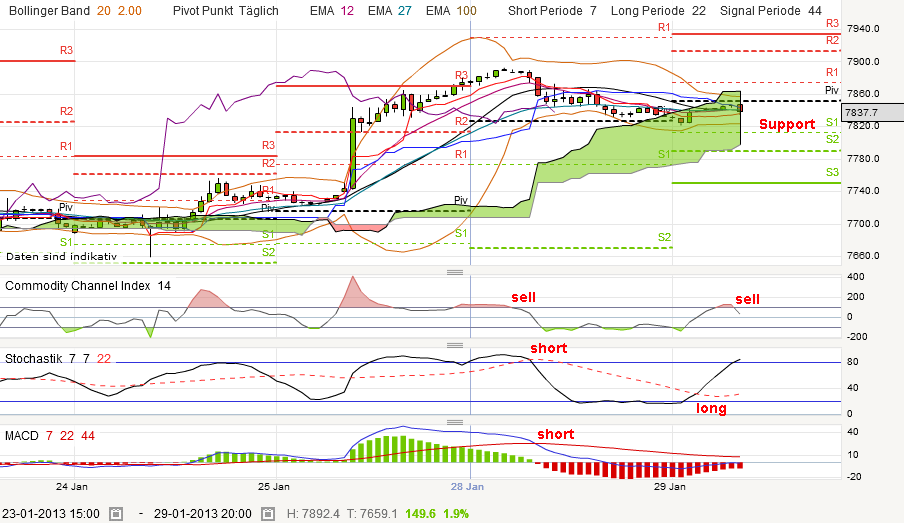This screenshot has width=904, height=523.
Task: Select the 400 level on the CCI axis
Action: pyautogui.click(x=856, y=277)
